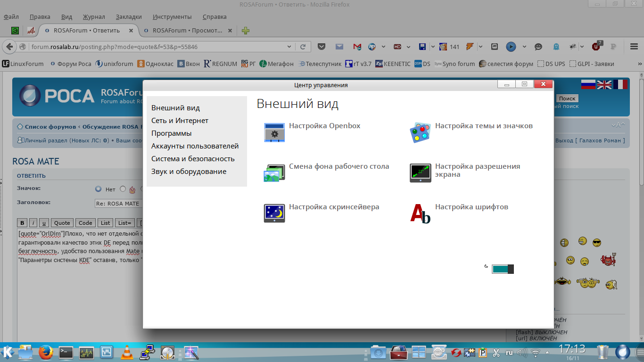Click the red Ab fonts settings icon
Viewport: 644px width, 362px height.
coord(420,213)
